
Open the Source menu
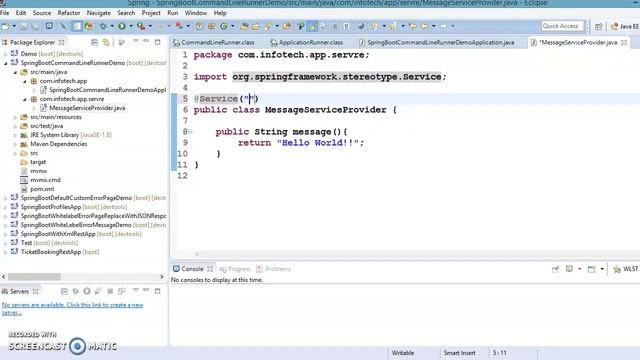(42, 13)
